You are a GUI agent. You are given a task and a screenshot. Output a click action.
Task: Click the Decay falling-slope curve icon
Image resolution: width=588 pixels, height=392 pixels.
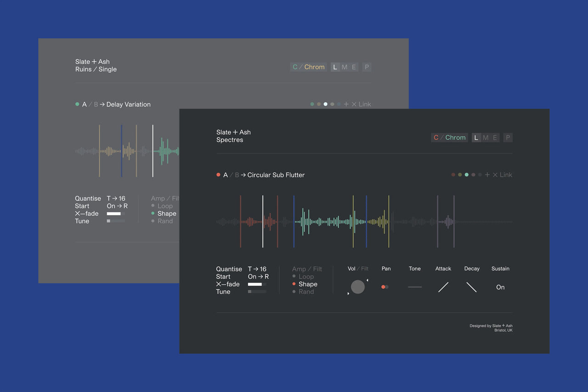tap(472, 287)
